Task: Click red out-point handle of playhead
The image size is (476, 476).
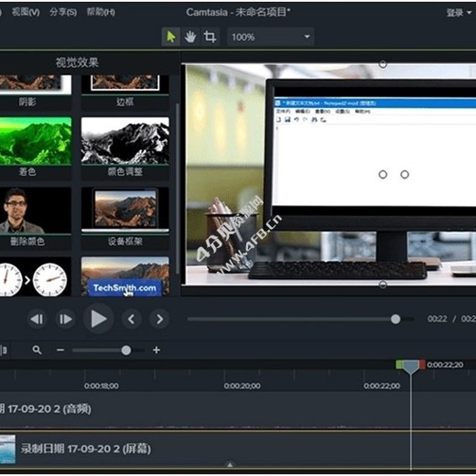Action: point(422,364)
